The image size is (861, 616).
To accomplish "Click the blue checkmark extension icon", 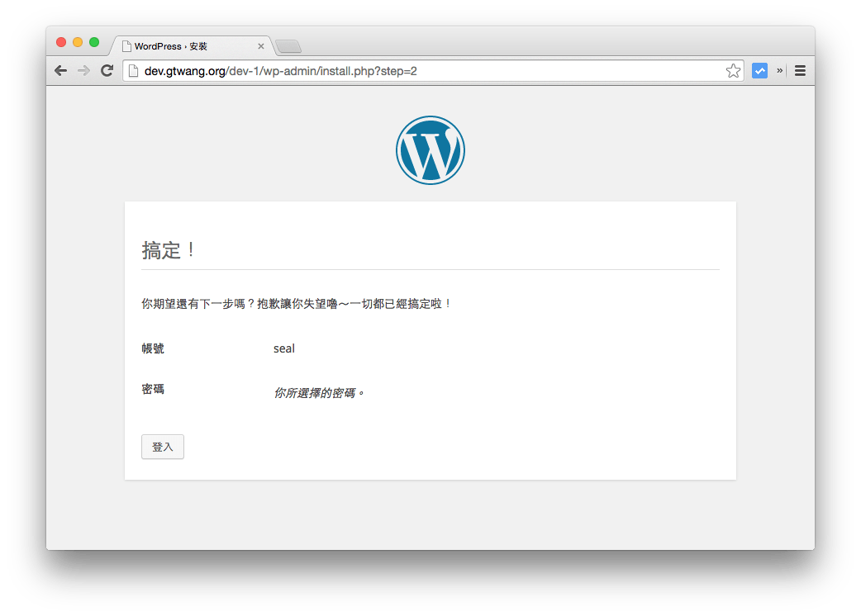I will pos(759,70).
